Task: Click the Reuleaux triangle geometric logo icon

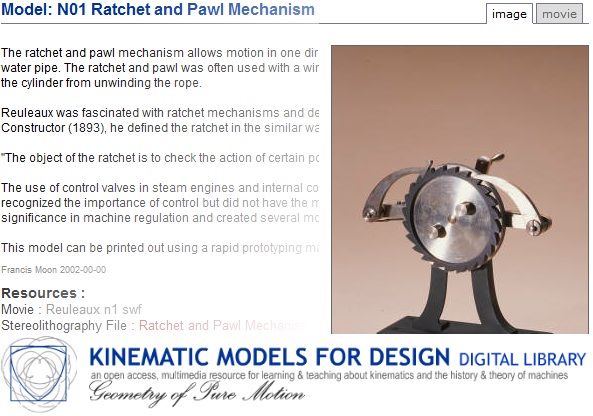Action: pyautogui.click(x=39, y=374)
